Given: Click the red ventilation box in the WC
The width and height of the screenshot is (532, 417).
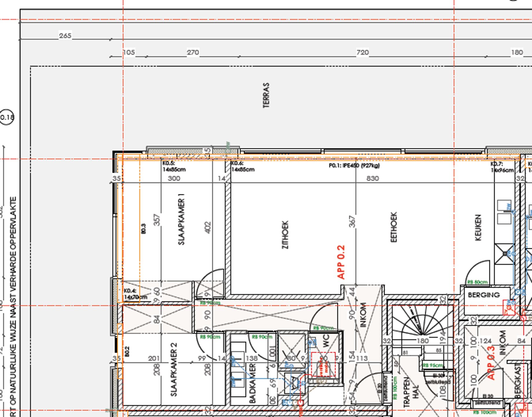Looking at the screenshot, I should (x=323, y=364).
